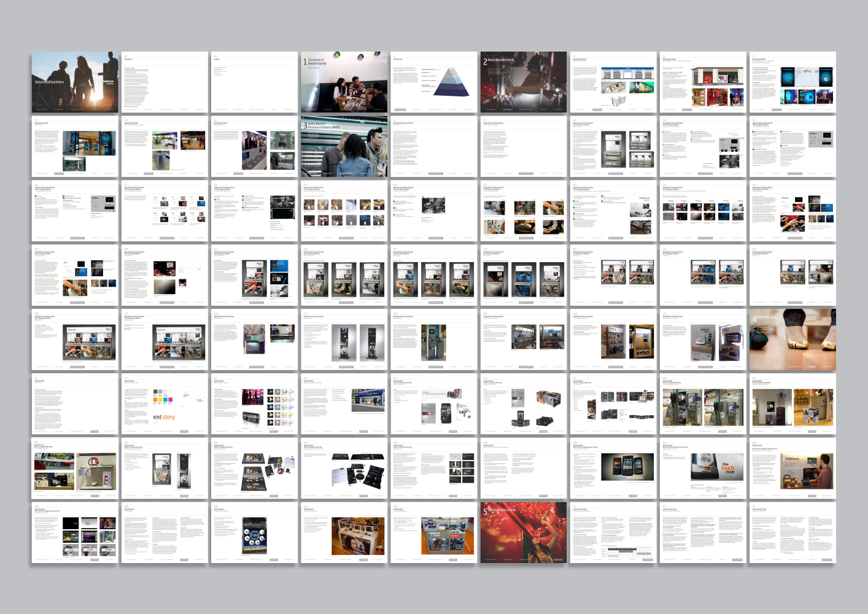Click the page with pink concert and phone icons
This screenshot has height=614, width=868.
click(x=254, y=404)
